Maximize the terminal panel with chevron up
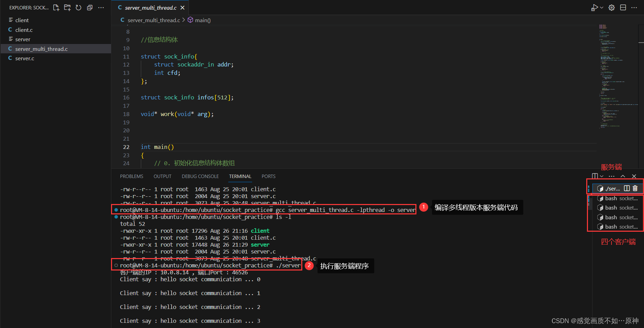Viewport: 644px width, 328px height. pos(623,176)
